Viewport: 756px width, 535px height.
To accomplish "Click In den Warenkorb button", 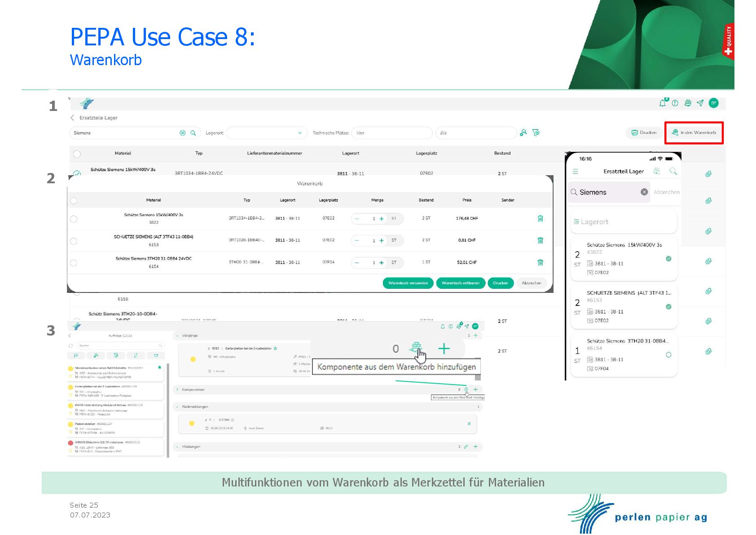I will click(x=694, y=133).
